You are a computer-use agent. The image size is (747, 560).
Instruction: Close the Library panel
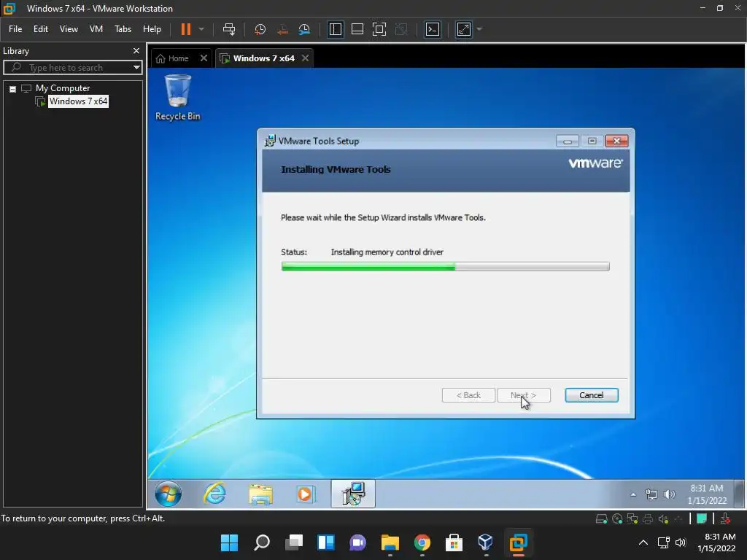click(136, 50)
